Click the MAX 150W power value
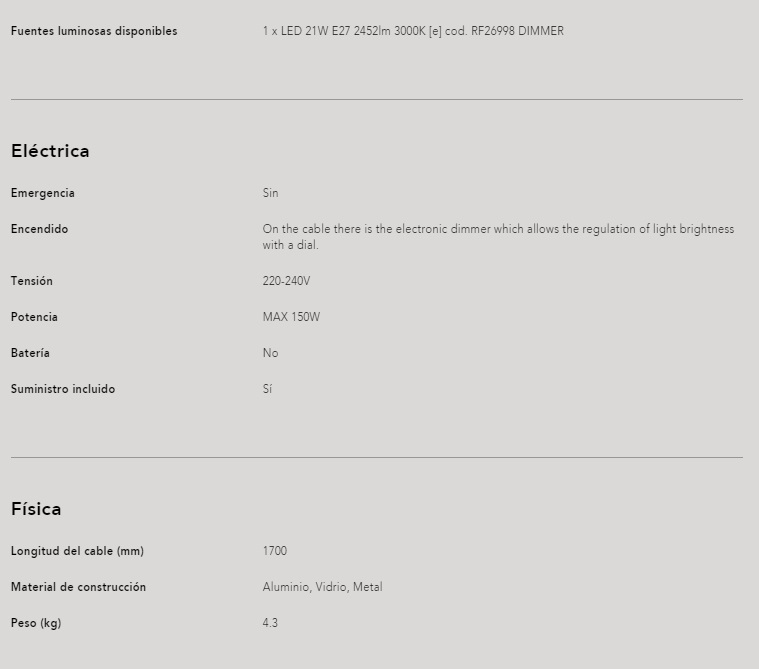Viewport: 759px width, 669px height. [x=291, y=317]
